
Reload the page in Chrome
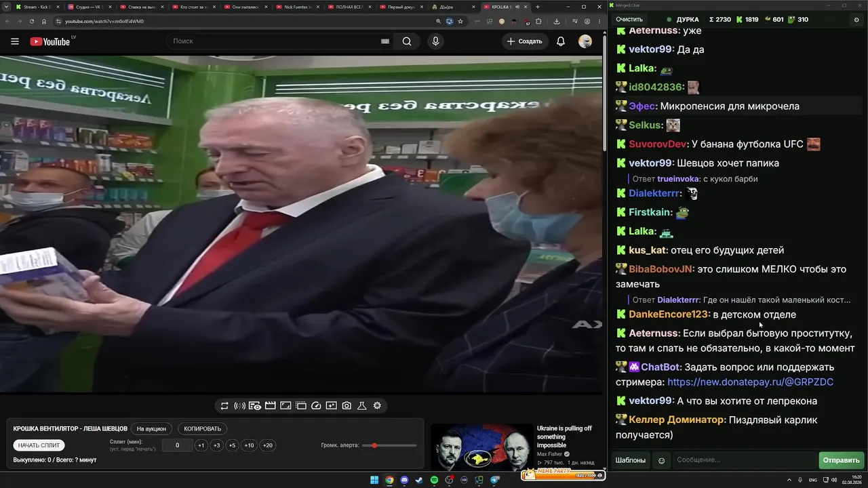point(32,21)
